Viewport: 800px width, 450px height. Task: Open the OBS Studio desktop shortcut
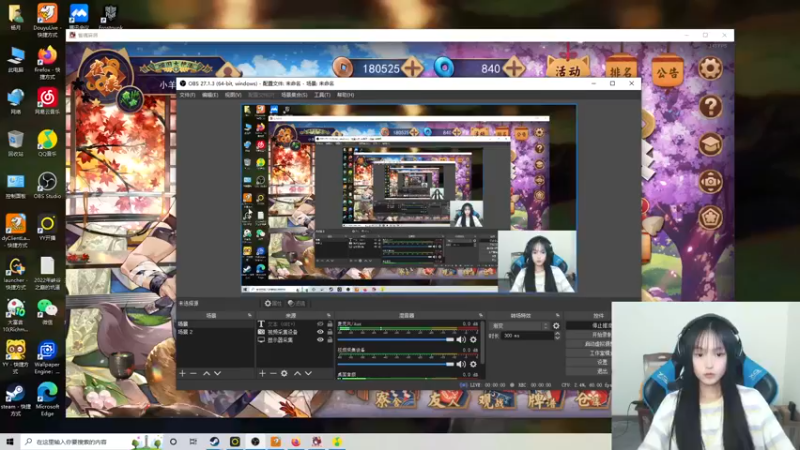coord(47,186)
